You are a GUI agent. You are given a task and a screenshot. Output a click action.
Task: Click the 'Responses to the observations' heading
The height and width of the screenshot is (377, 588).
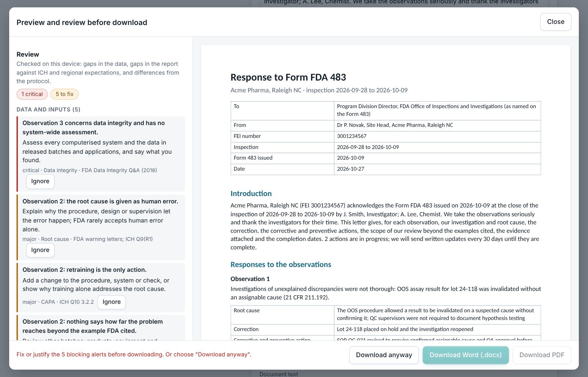(x=281, y=264)
